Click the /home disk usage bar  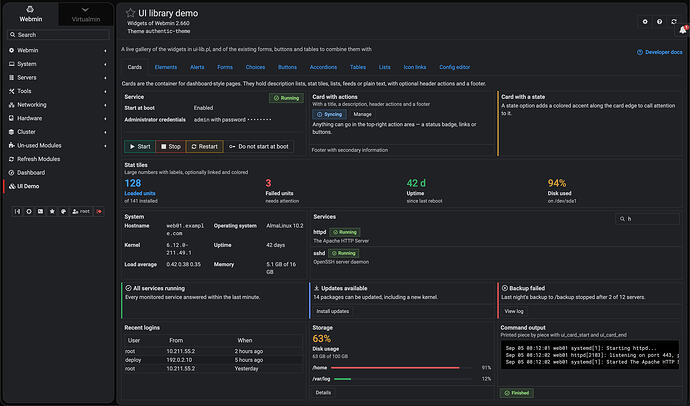[x=401, y=368]
